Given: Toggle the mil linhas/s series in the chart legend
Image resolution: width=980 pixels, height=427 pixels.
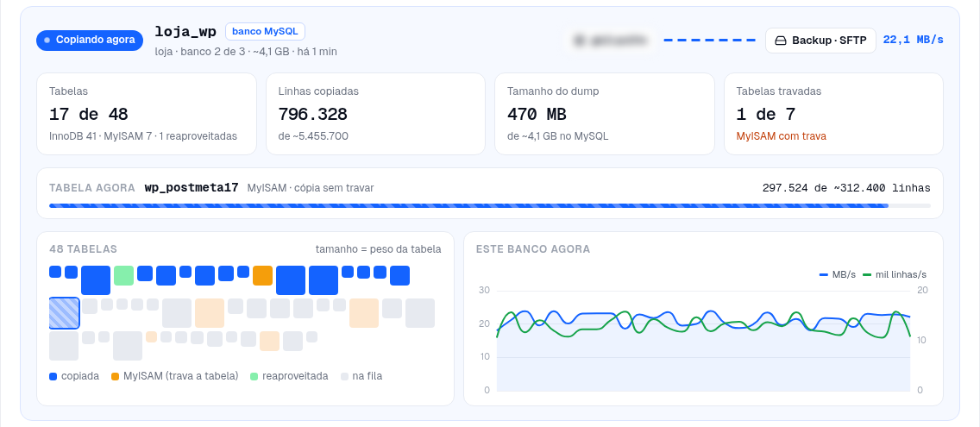Looking at the screenshot, I should click(x=895, y=274).
